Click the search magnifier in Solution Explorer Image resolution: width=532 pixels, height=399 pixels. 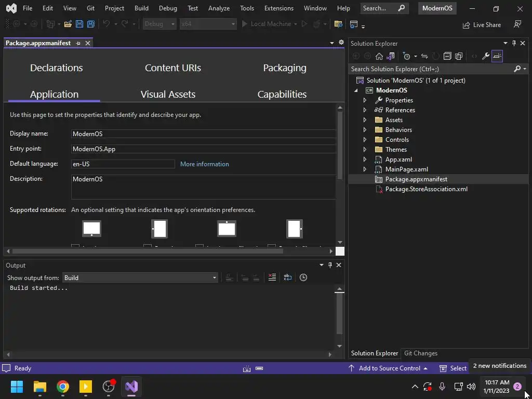coord(517,69)
